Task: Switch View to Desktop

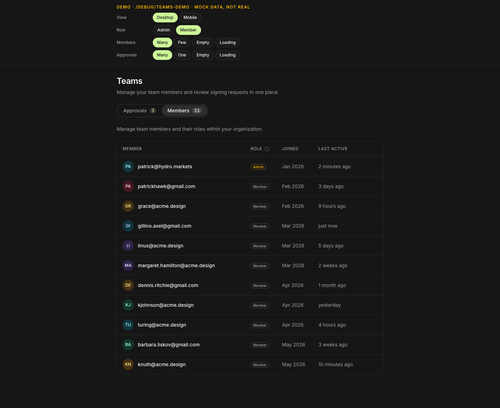Action: pyautogui.click(x=165, y=17)
